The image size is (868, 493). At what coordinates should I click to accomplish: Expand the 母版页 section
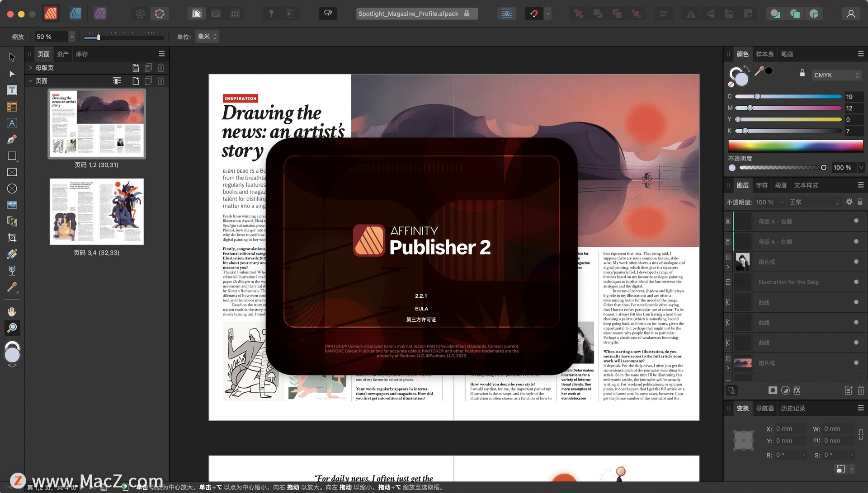pyautogui.click(x=30, y=68)
